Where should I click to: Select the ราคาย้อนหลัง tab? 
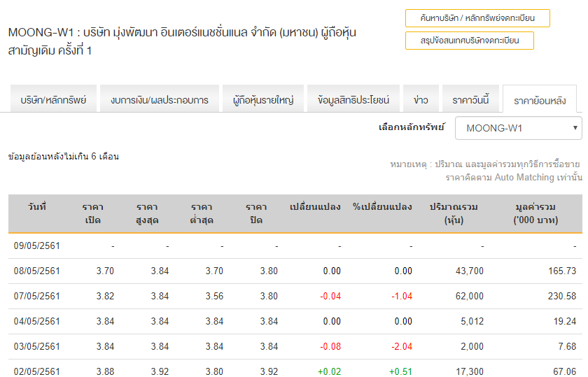coord(540,100)
